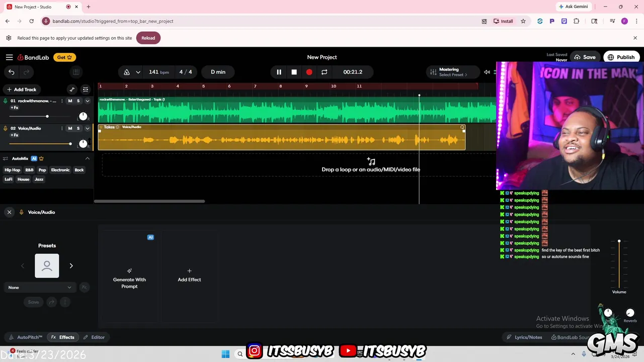
Task: Open the BandLab hamburger menu
Action: [x=9, y=57]
